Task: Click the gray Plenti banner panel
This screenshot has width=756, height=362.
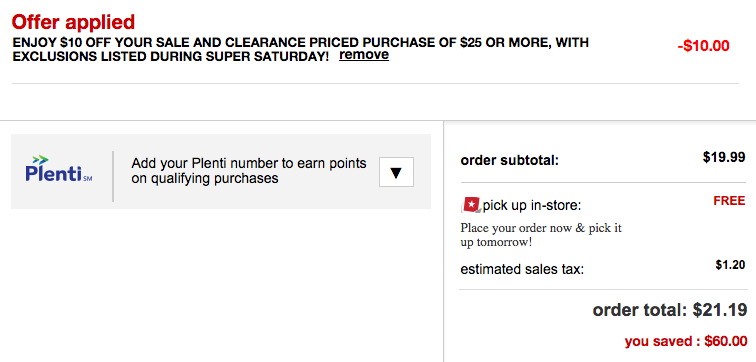Action: point(221,171)
